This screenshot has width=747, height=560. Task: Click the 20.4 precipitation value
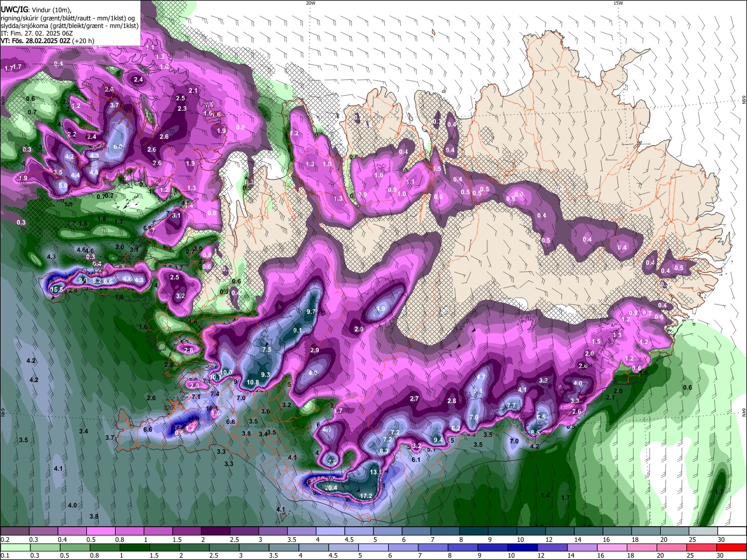(x=331, y=488)
